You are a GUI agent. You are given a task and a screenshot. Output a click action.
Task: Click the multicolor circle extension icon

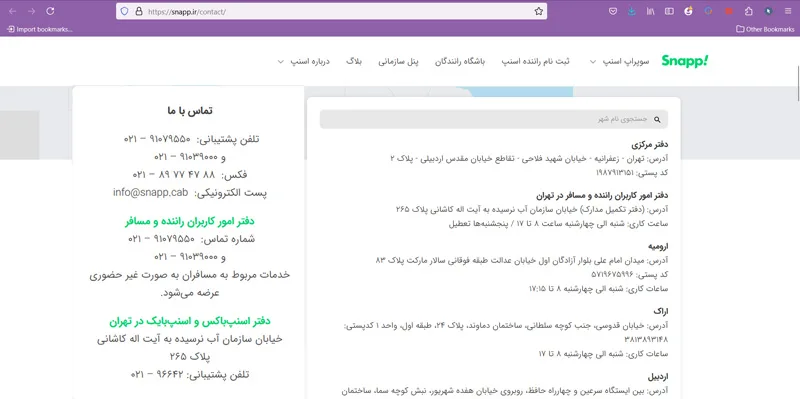[x=708, y=11]
